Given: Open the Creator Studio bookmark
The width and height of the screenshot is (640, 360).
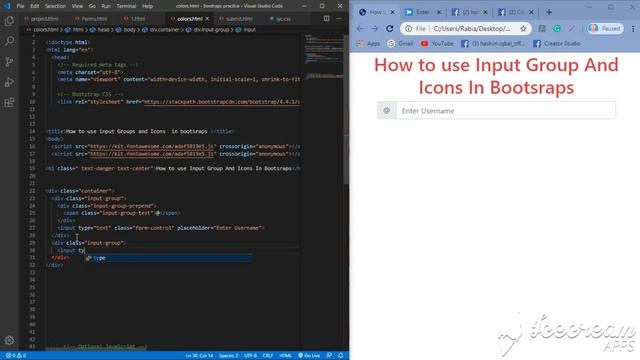Looking at the screenshot, I should (557, 44).
